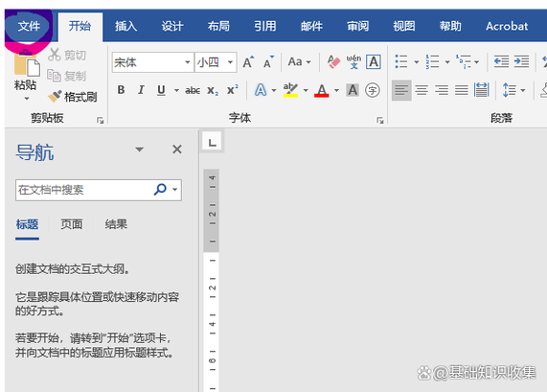Open the Aa change case dropdown
The width and height of the screenshot is (547, 392).
click(299, 62)
